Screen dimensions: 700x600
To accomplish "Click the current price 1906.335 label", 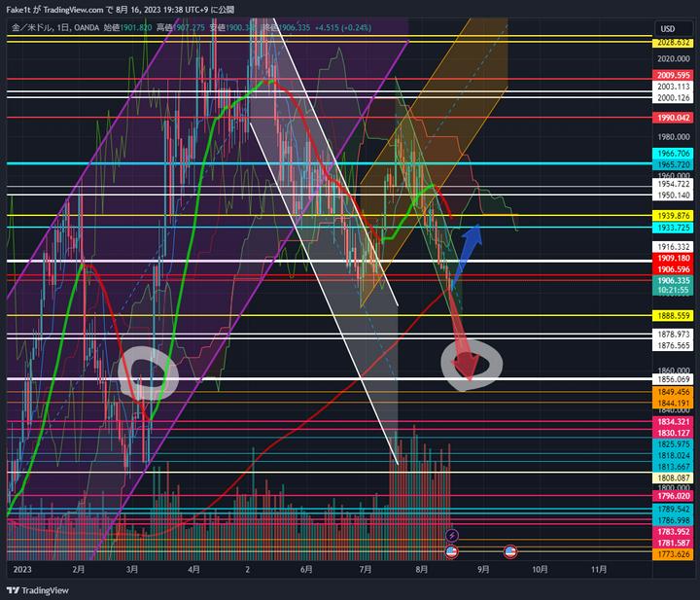I will [x=672, y=280].
